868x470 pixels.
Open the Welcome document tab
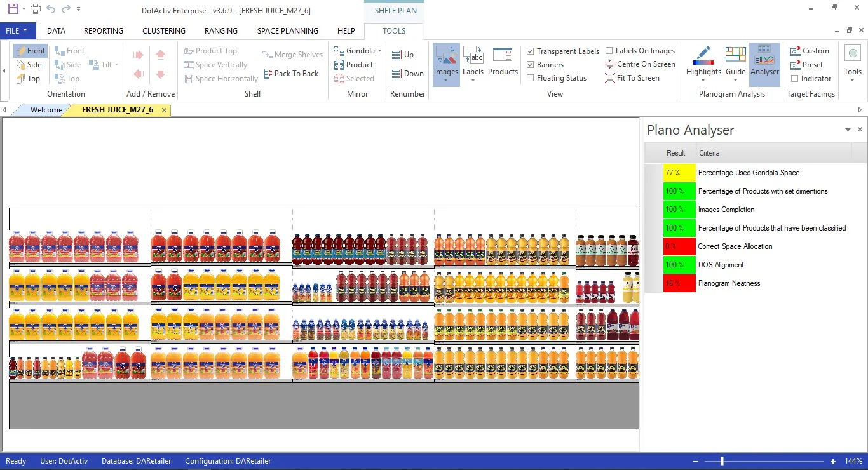click(46, 110)
